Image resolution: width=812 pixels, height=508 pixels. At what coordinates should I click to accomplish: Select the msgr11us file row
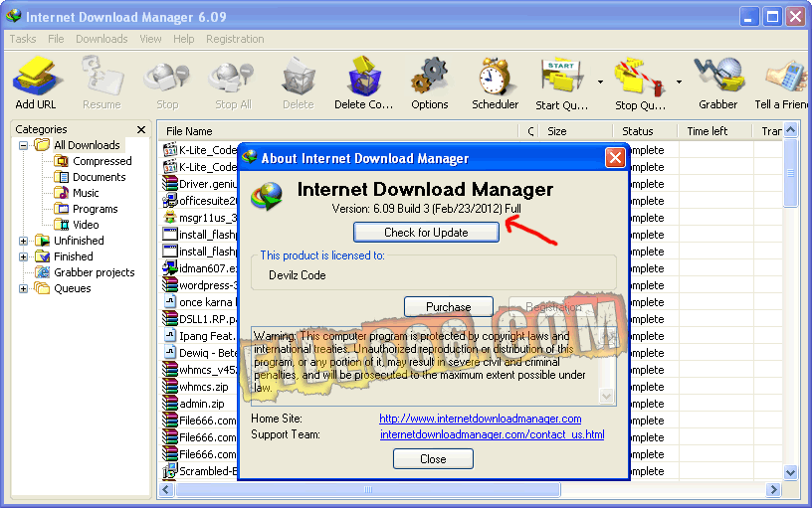200,218
